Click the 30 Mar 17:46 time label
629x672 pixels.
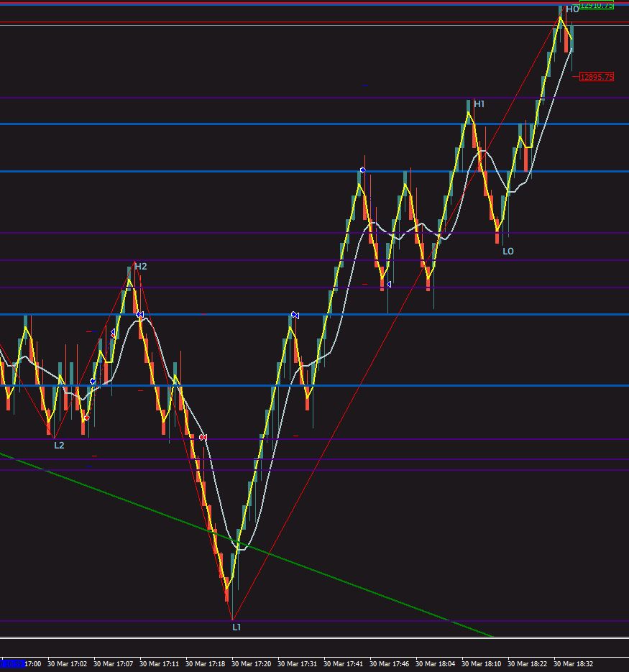click(390, 664)
